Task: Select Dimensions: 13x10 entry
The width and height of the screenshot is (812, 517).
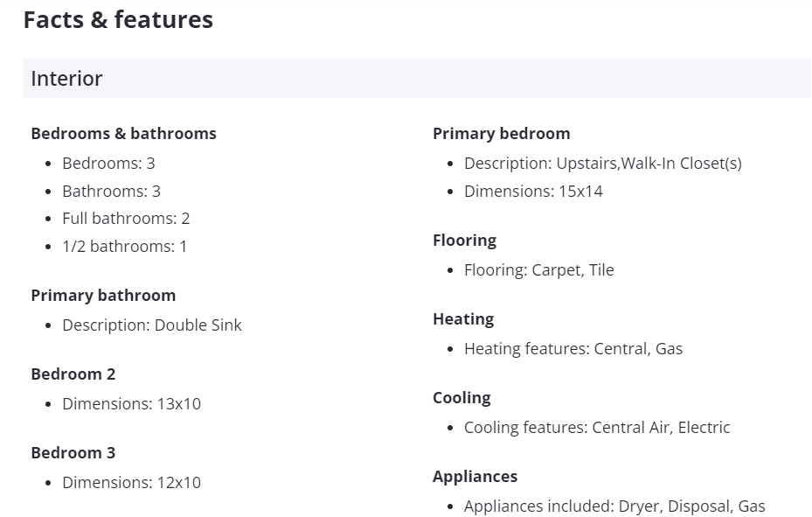Action: pos(131,403)
